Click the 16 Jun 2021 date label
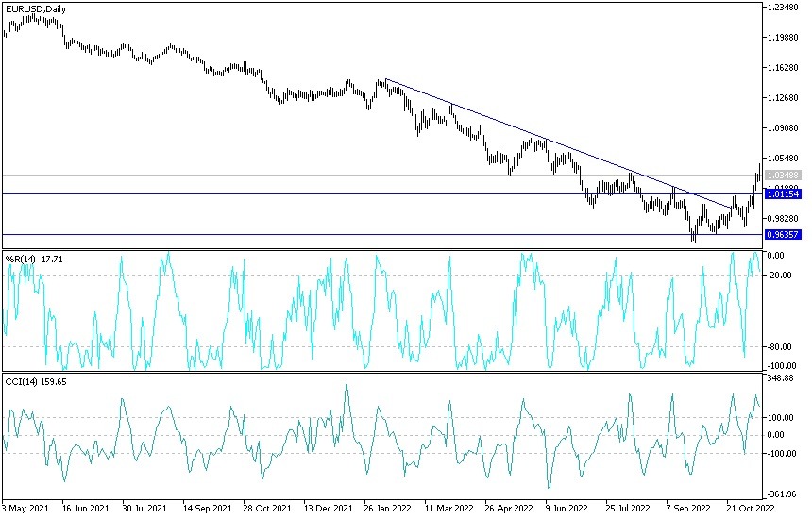 (86, 508)
